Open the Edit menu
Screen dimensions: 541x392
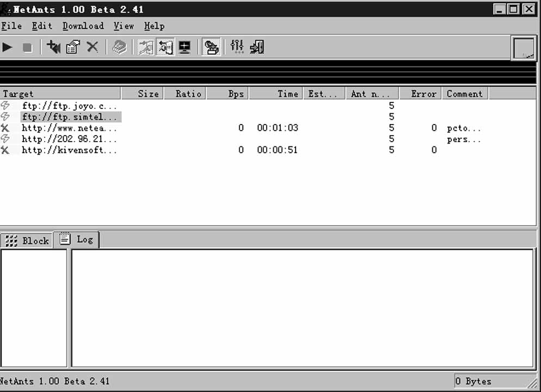pyautogui.click(x=42, y=26)
